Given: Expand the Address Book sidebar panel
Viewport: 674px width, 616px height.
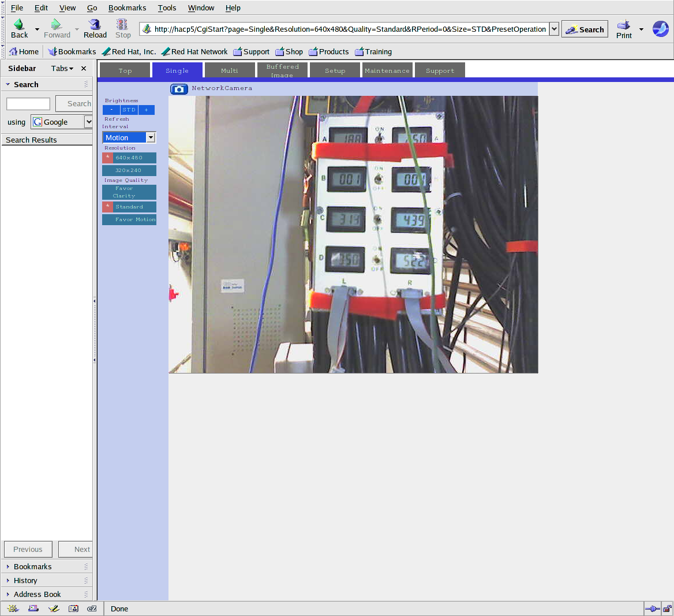Looking at the screenshot, I should click(8, 594).
